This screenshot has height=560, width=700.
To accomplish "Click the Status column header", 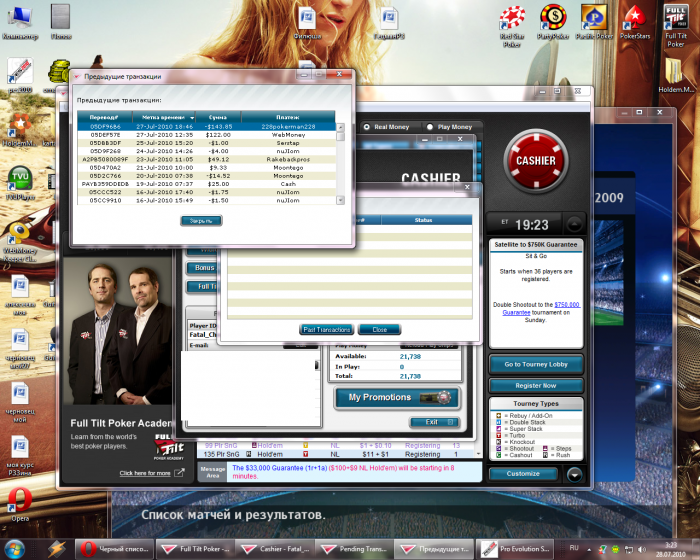I will point(426,220).
